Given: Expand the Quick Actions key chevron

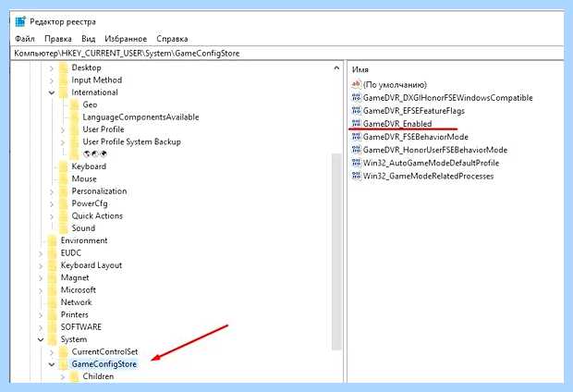Looking at the screenshot, I should [x=52, y=216].
